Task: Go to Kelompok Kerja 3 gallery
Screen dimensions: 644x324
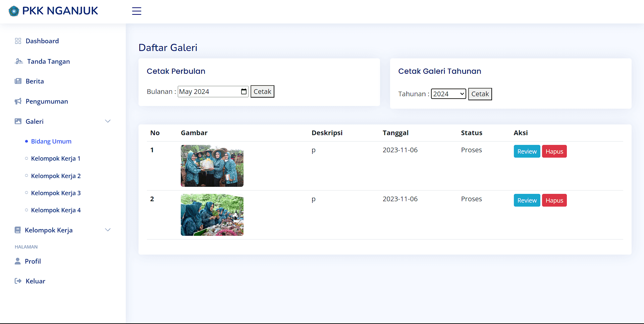Action: 56,193
